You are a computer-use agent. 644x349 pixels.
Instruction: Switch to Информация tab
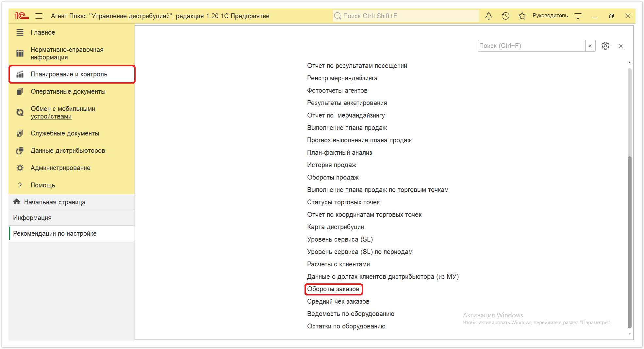tap(72, 218)
